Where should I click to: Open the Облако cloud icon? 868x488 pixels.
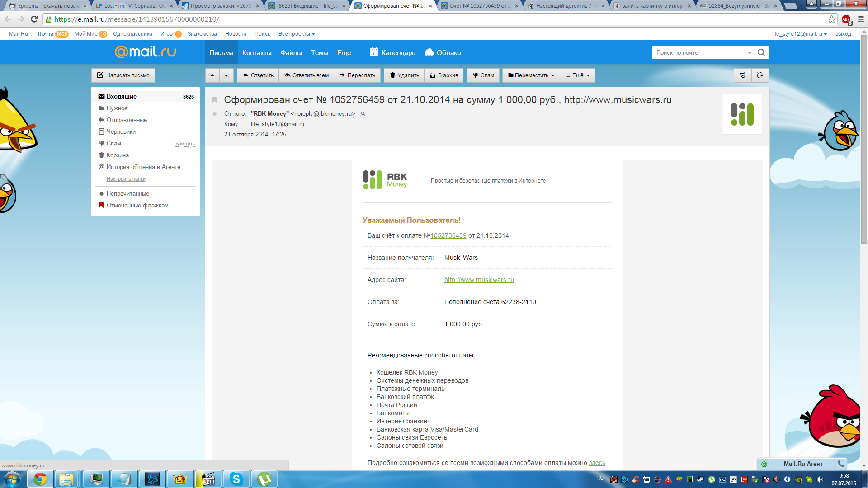coord(429,52)
